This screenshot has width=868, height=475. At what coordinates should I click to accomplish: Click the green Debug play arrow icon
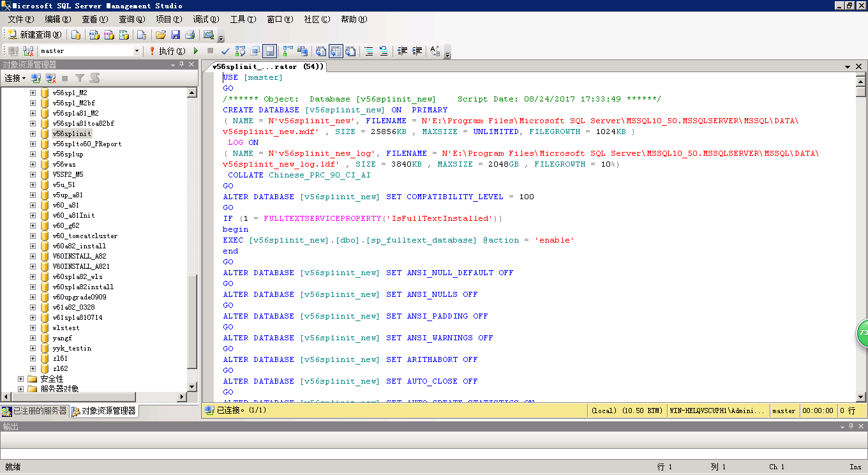point(196,51)
